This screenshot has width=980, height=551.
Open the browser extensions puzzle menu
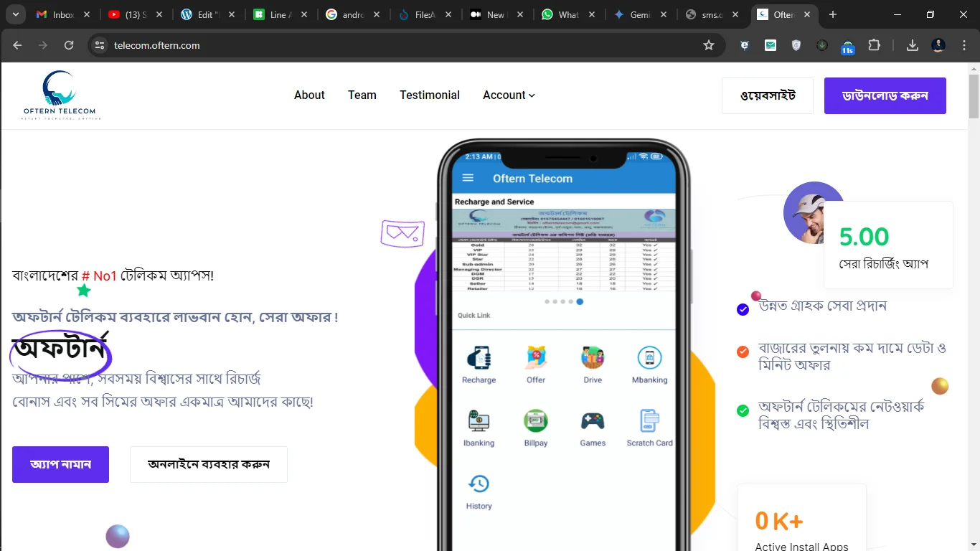pyautogui.click(x=874, y=44)
